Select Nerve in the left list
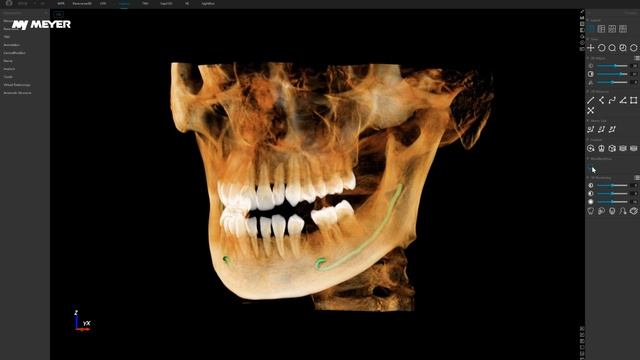 coord(8,61)
